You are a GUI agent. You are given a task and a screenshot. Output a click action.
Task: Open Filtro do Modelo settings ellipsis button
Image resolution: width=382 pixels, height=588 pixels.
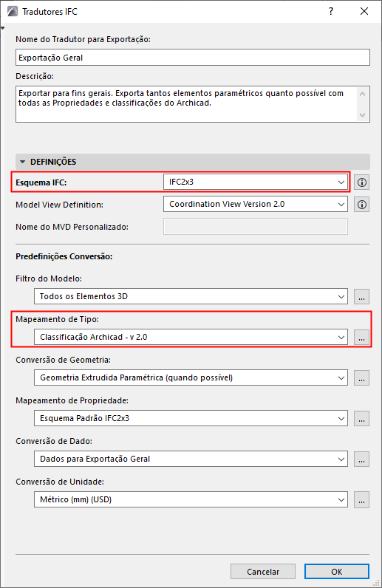362,297
